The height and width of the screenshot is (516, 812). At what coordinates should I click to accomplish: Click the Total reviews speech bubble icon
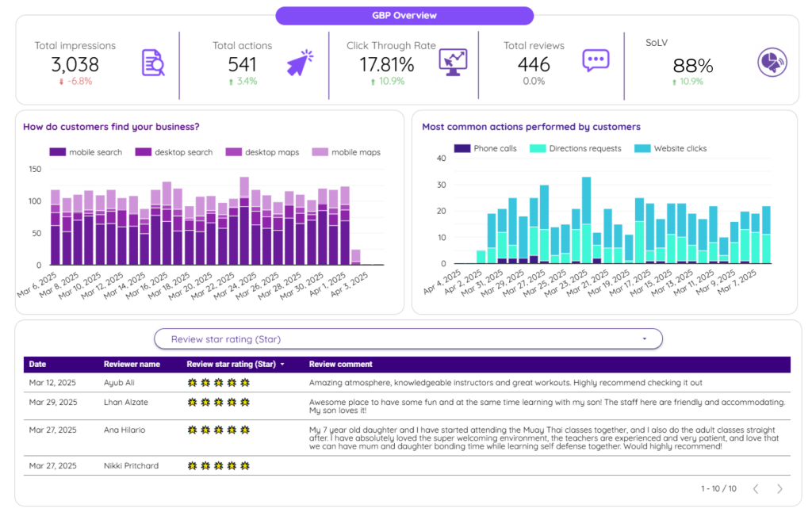[x=596, y=61]
